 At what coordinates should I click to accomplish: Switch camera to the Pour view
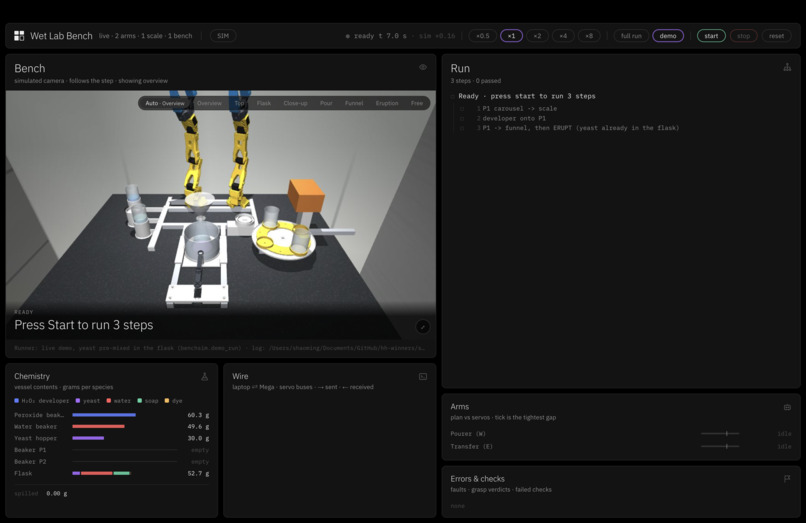[326, 103]
